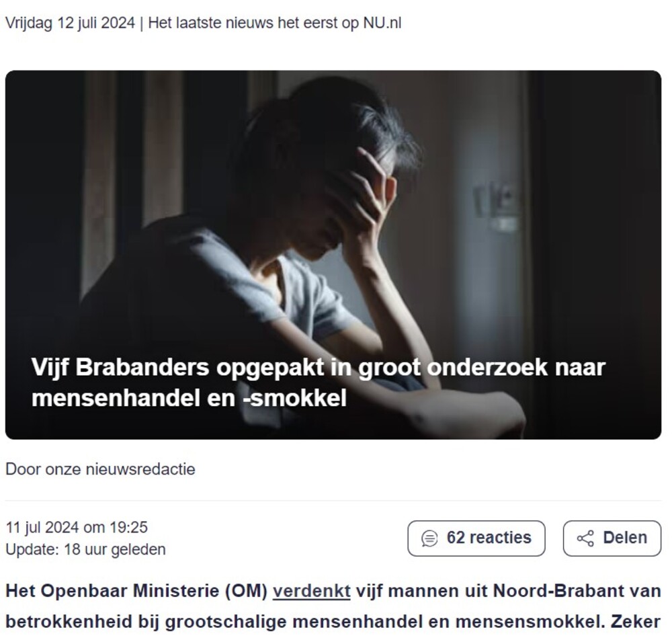Viewport: 672px width, 640px height.
Task: Click the 'Vrijdag 12 juli 2024' header date
Action: click(71, 23)
